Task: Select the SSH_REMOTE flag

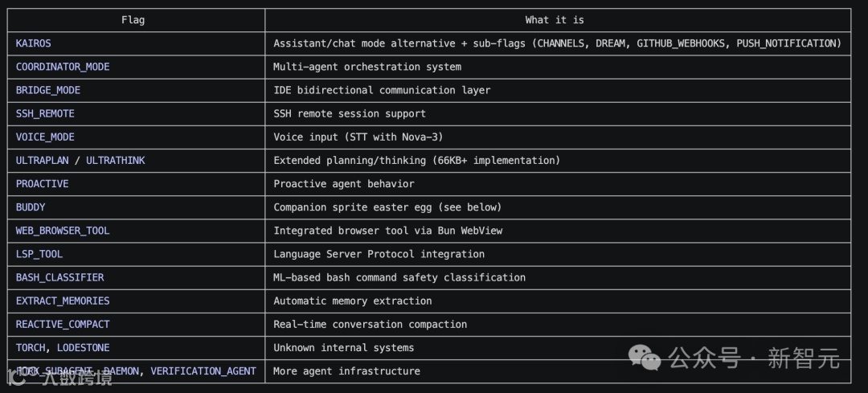Action: click(45, 113)
